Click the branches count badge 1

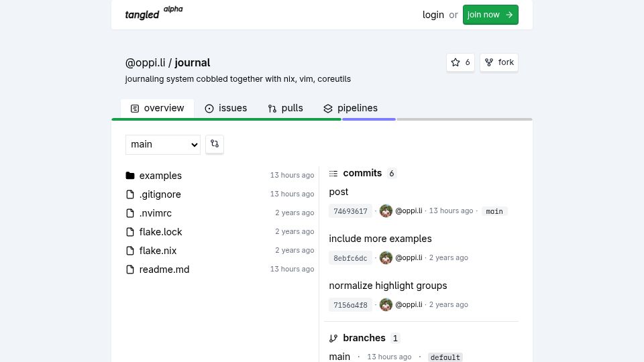(x=395, y=339)
